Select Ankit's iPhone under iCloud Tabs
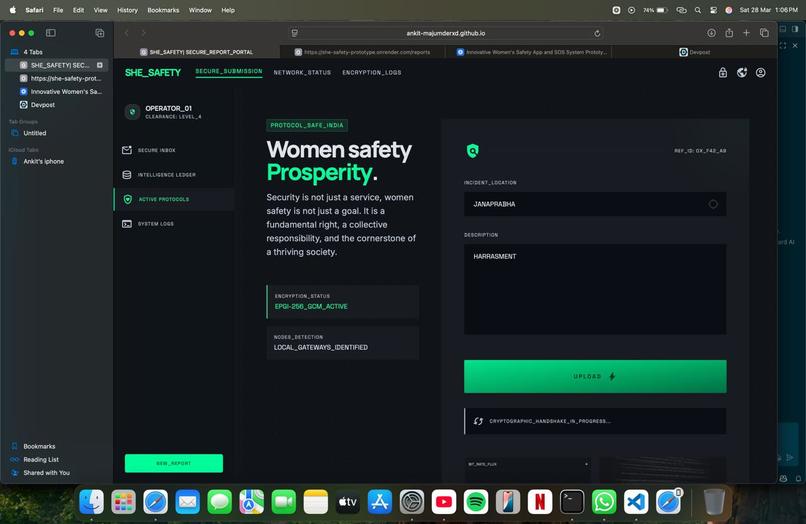This screenshot has height=524, width=806. tap(44, 161)
